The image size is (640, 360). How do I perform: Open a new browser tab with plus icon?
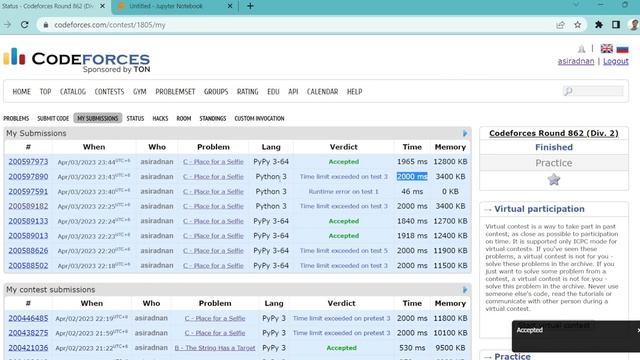[250, 6]
